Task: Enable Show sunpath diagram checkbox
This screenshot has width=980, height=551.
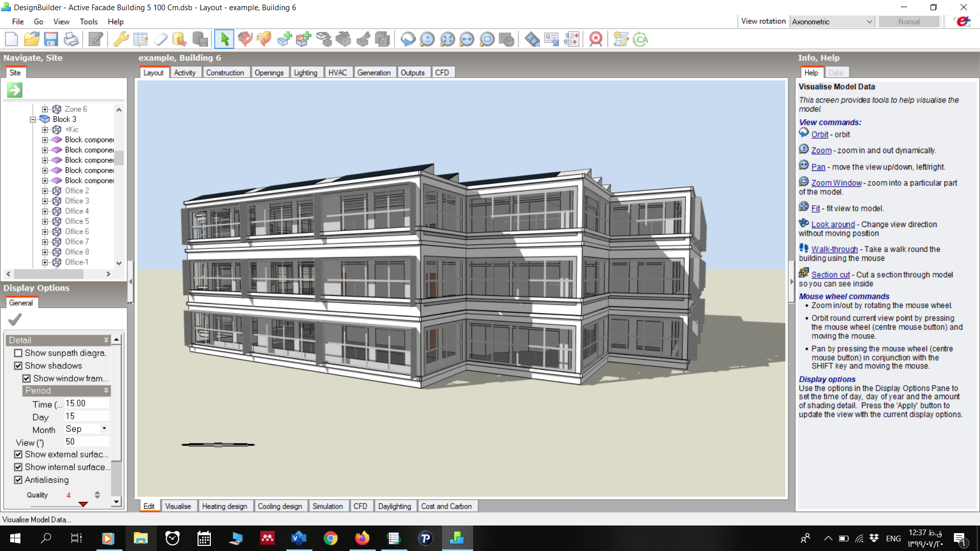Action: [18, 353]
